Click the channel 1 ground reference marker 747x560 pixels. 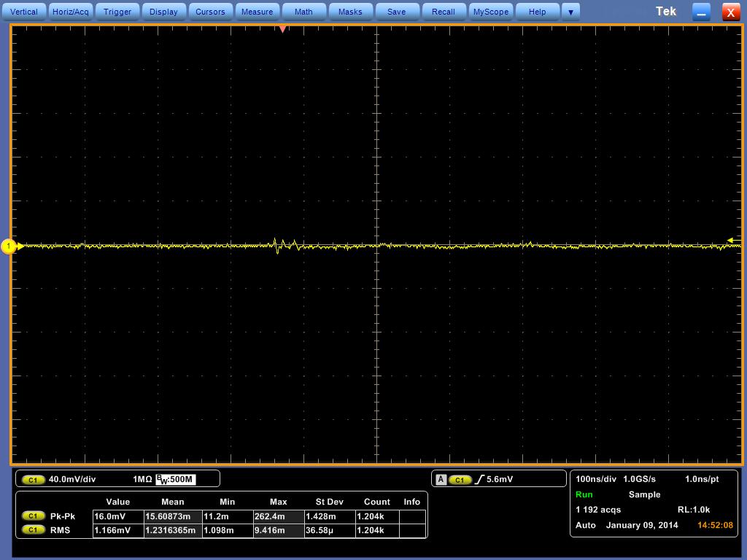point(9,246)
